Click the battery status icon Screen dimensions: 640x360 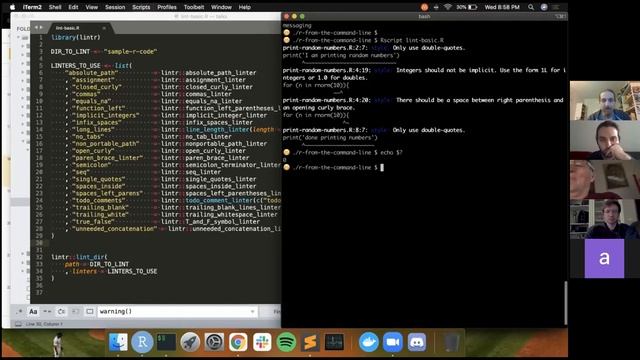tap(473, 7)
